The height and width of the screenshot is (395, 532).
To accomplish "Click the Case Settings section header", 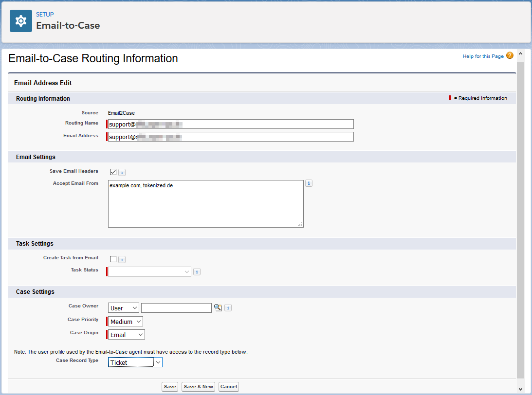I will coord(35,291).
